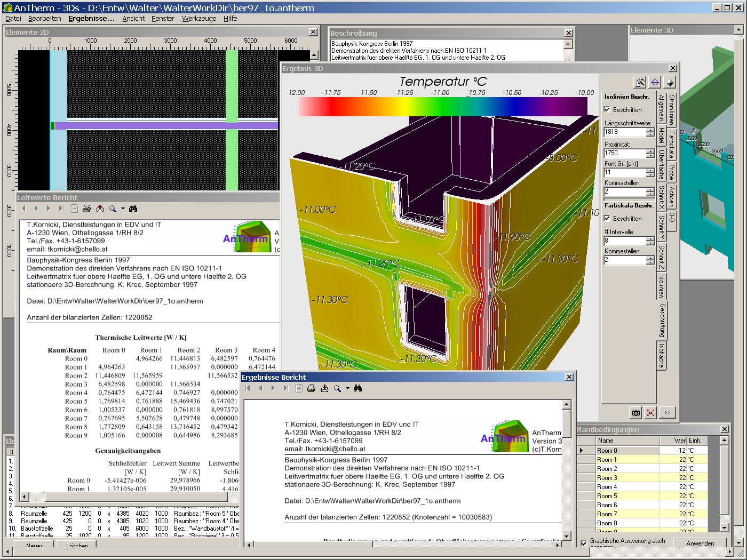
Task: Open zoom dropdown arrow in Ergebnisse Bericht toolbar
Action: coord(347,388)
